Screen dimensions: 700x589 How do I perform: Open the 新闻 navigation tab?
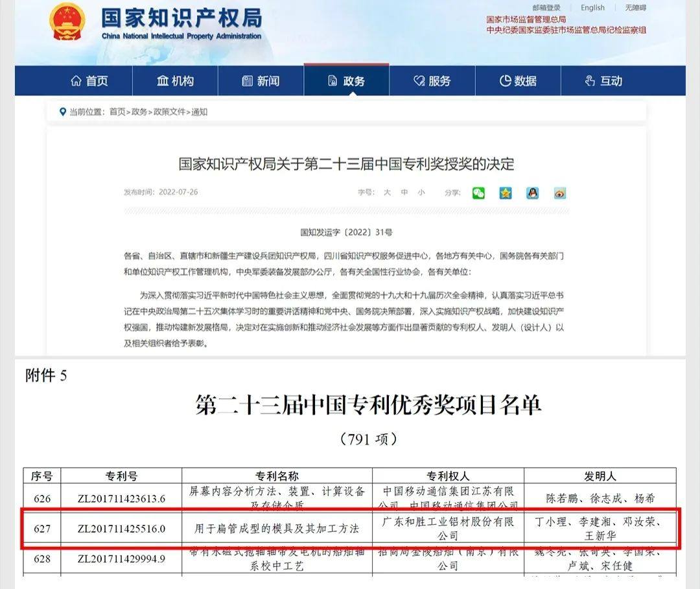pos(261,81)
